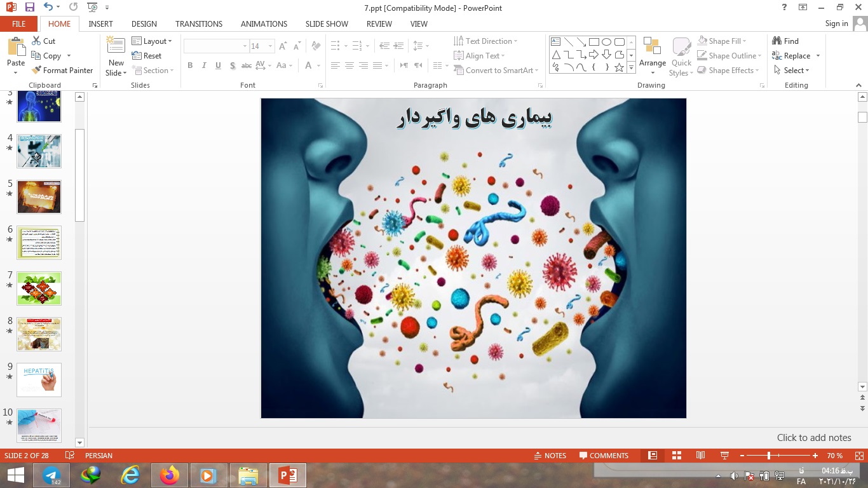Open the TRANSITIONS ribbon tab
868x488 pixels.
click(199, 24)
